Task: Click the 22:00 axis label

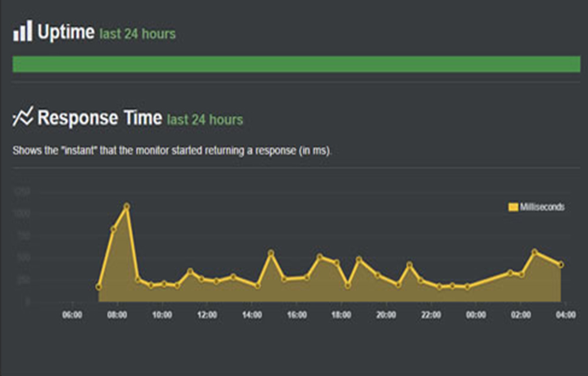Action: [431, 315]
